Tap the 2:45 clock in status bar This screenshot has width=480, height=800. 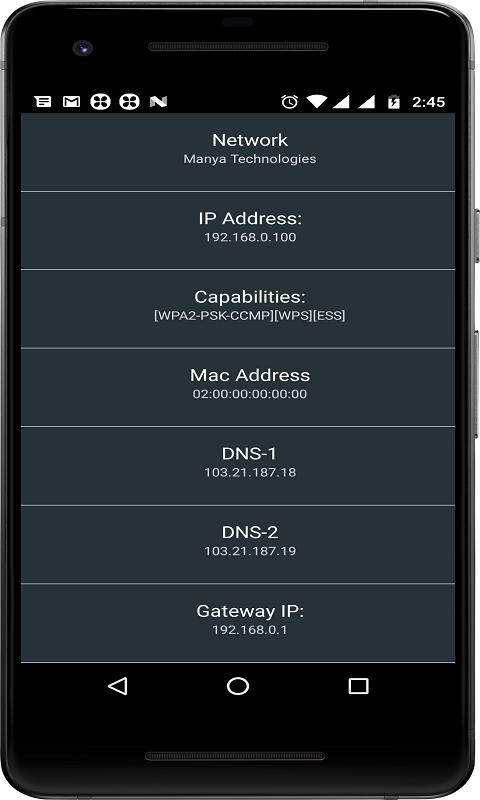pos(428,102)
